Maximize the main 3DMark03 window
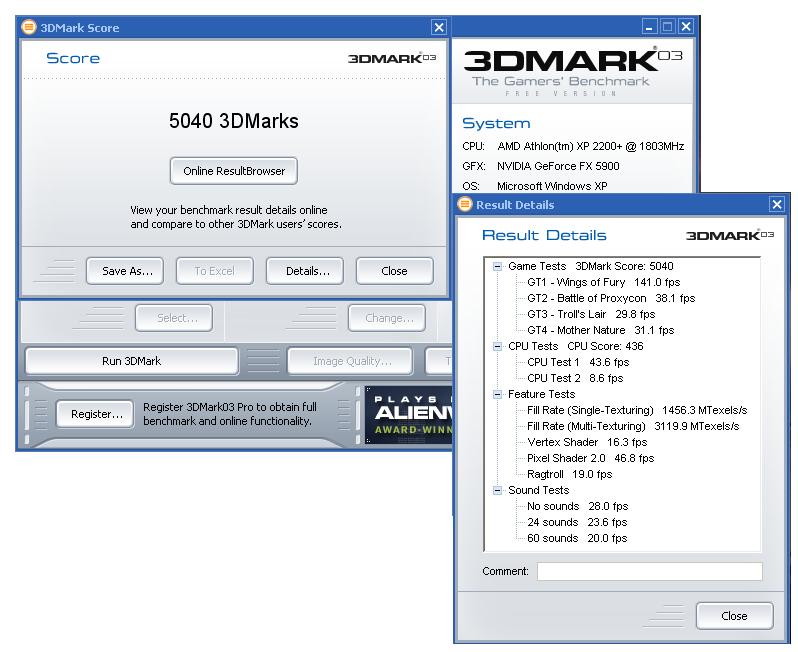The image size is (798, 652). pyautogui.click(x=667, y=26)
